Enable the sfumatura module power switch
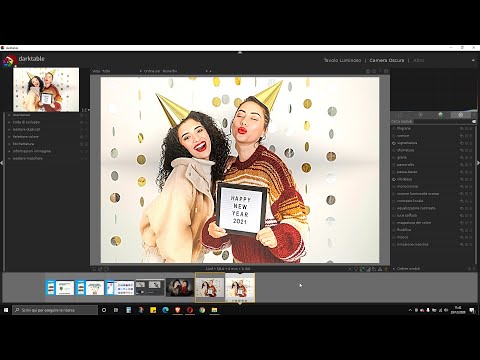Image resolution: width=480 pixels, height=360 pixels. click(394, 150)
